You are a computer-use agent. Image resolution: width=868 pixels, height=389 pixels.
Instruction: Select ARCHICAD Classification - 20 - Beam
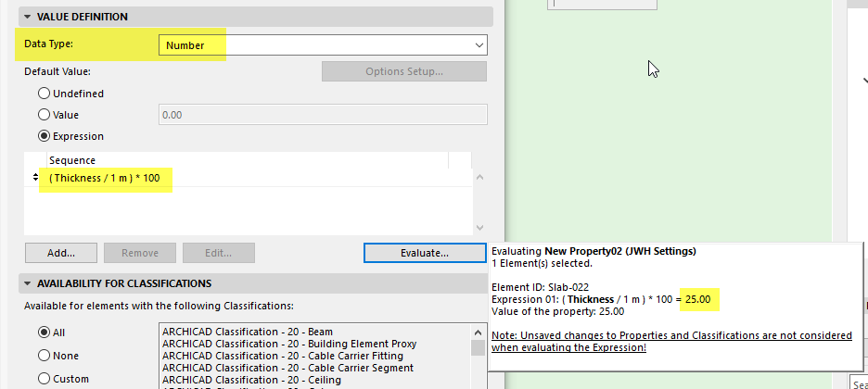[x=315, y=332]
